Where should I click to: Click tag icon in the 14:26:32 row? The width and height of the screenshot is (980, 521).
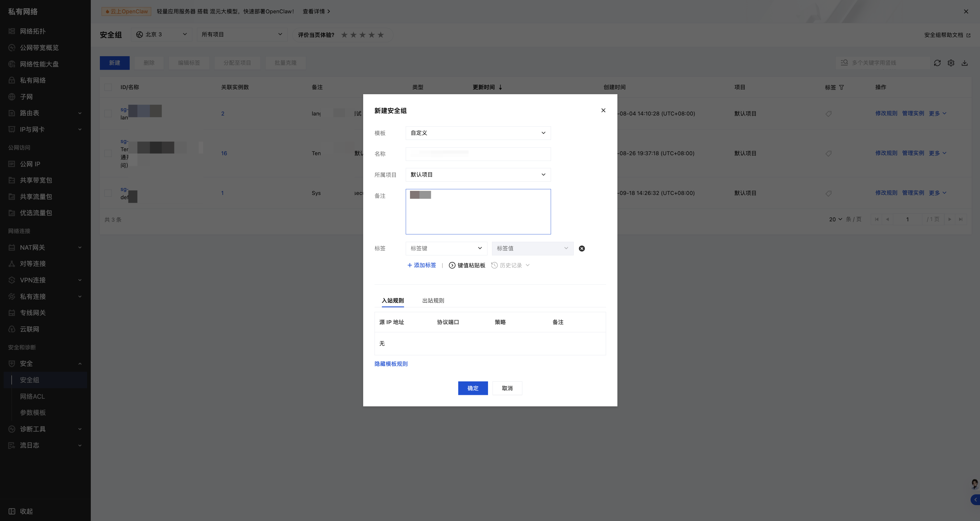[x=828, y=193]
